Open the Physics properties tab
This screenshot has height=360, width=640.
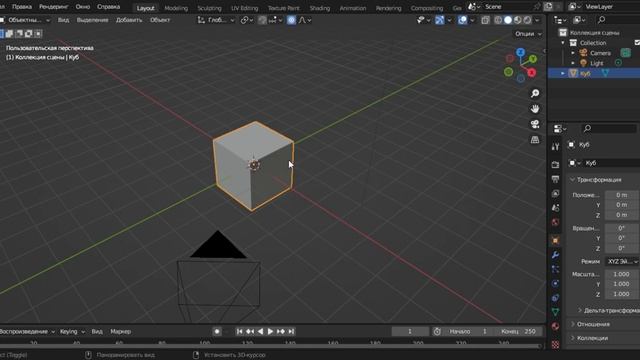555,283
